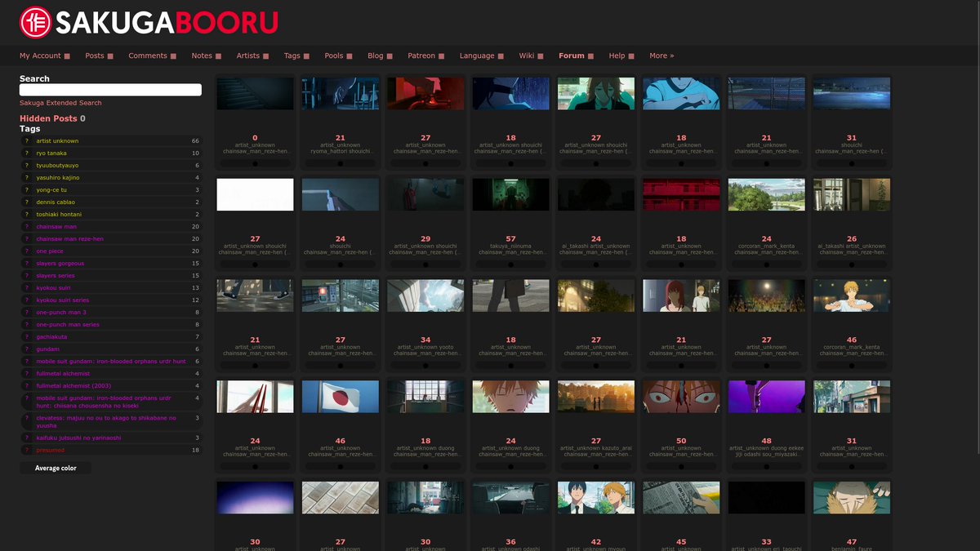Image resolution: width=980 pixels, height=551 pixels.
Task: Click question mark beside clevatess tag
Action: (27, 418)
